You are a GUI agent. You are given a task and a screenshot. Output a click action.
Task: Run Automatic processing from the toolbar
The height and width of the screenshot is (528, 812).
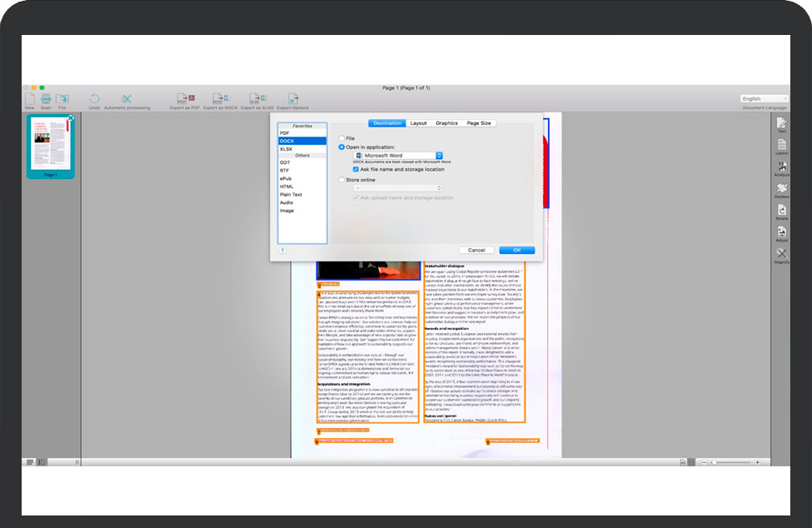tap(127, 99)
